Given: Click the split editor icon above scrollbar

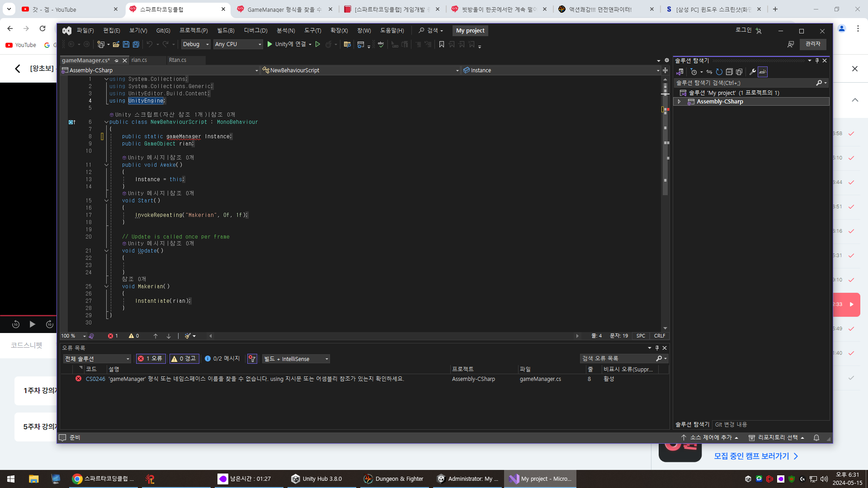Looking at the screenshot, I should click(665, 70).
